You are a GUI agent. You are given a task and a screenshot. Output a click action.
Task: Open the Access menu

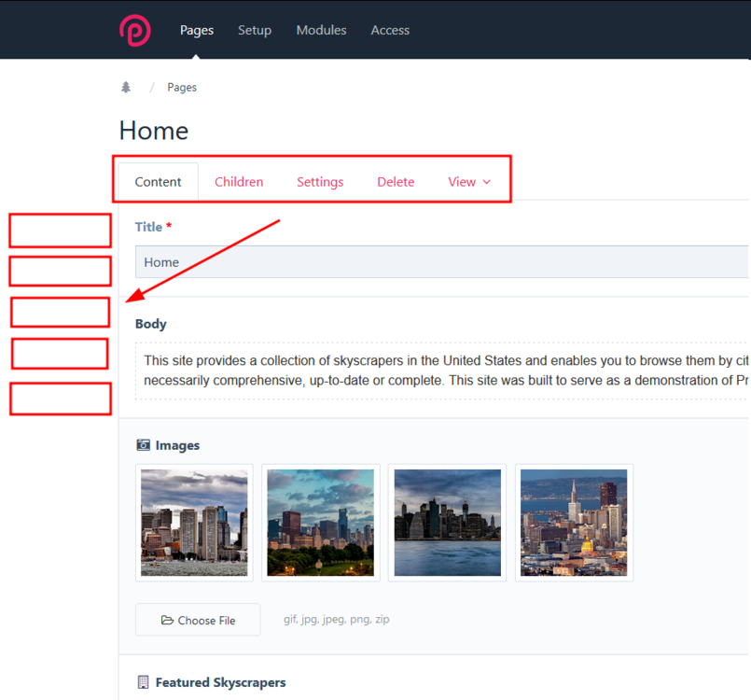(390, 30)
